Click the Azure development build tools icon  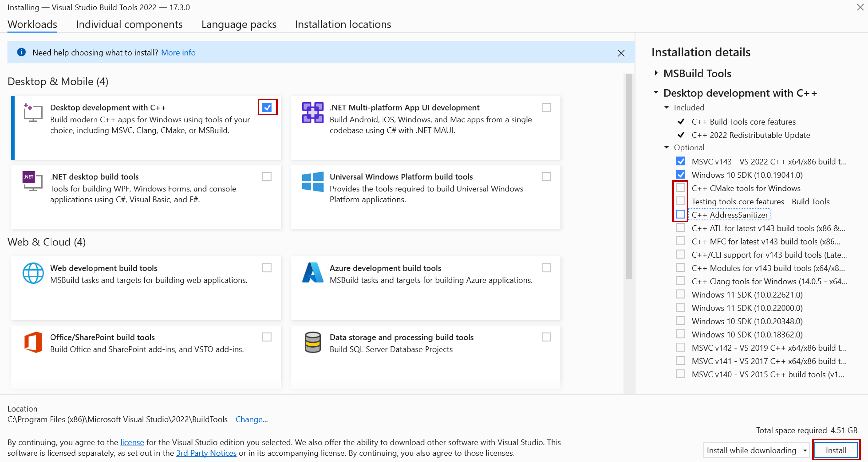(312, 273)
